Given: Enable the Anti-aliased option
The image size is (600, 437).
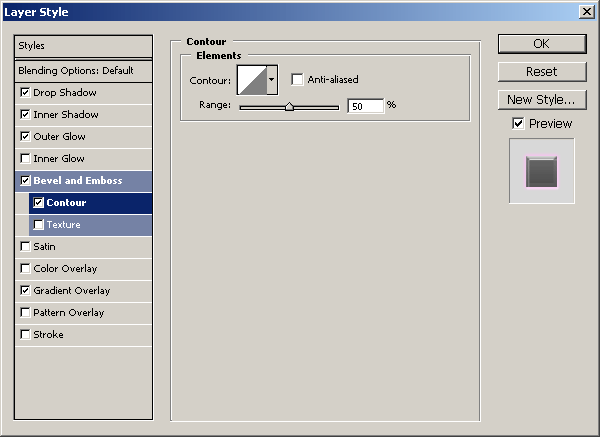Looking at the screenshot, I should pos(297,80).
